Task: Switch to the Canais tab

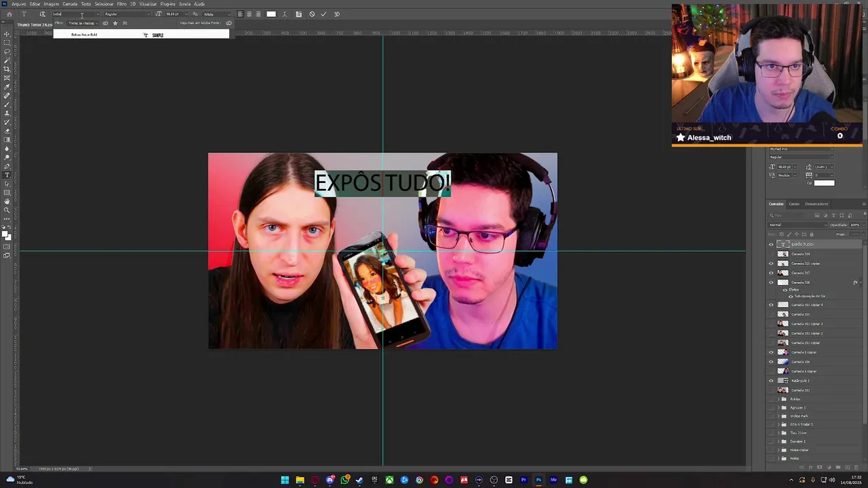Action: click(x=794, y=204)
